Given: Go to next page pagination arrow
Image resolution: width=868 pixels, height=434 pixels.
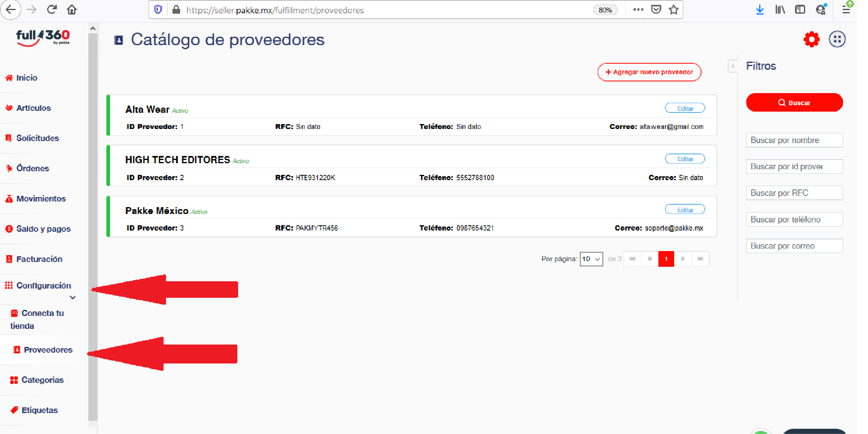Looking at the screenshot, I should (683, 259).
